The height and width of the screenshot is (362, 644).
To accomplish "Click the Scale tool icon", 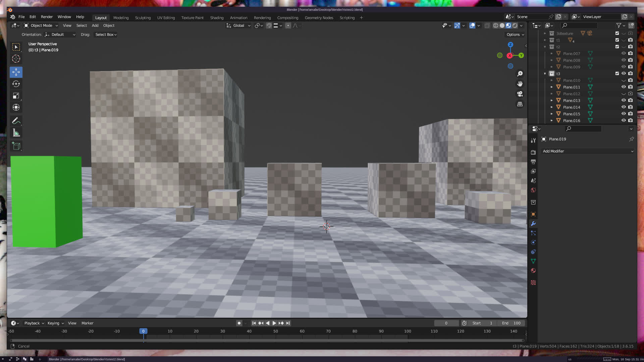I will point(16,96).
